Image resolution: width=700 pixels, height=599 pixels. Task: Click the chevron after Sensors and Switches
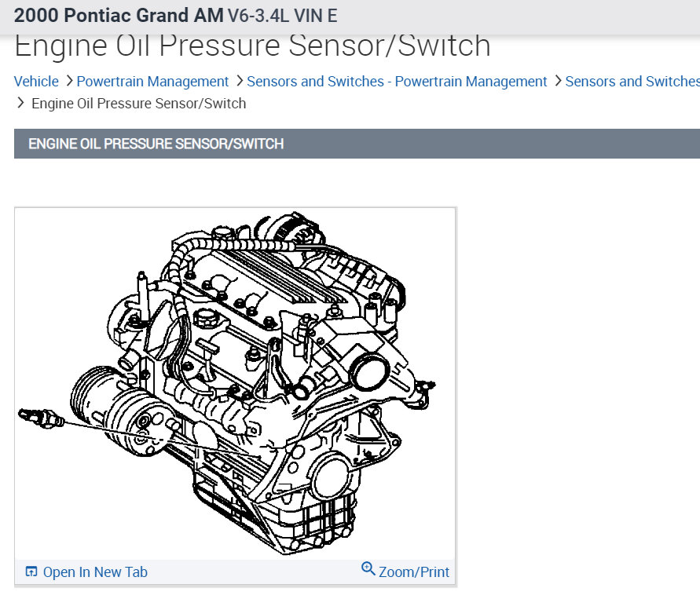tap(559, 81)
